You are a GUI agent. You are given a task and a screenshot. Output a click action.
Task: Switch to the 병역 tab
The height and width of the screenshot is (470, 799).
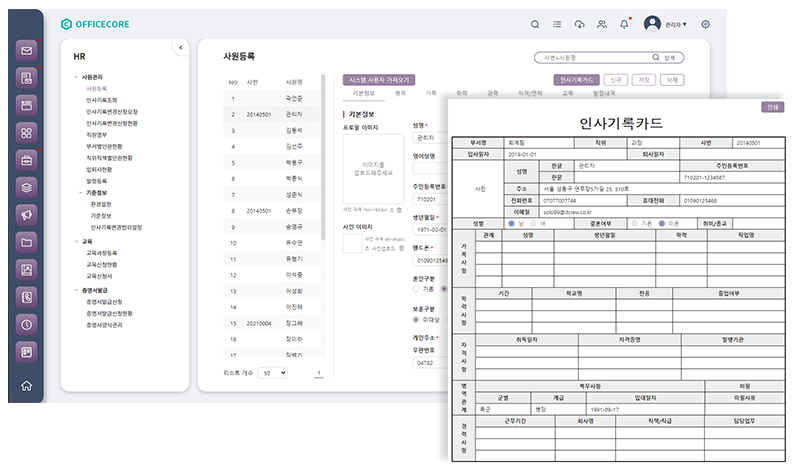pyautogui.click(x=400, y=93)
